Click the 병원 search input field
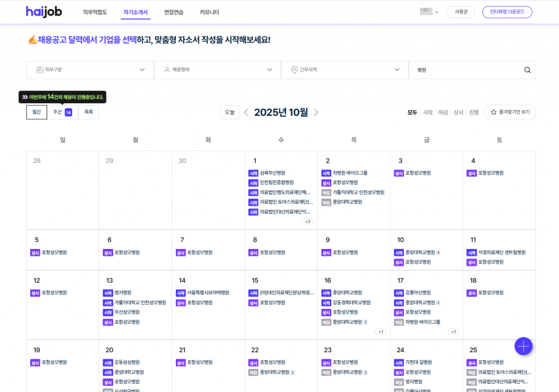Image resolution: width=559 pixels, height=392 pixels. click(464, 70)
